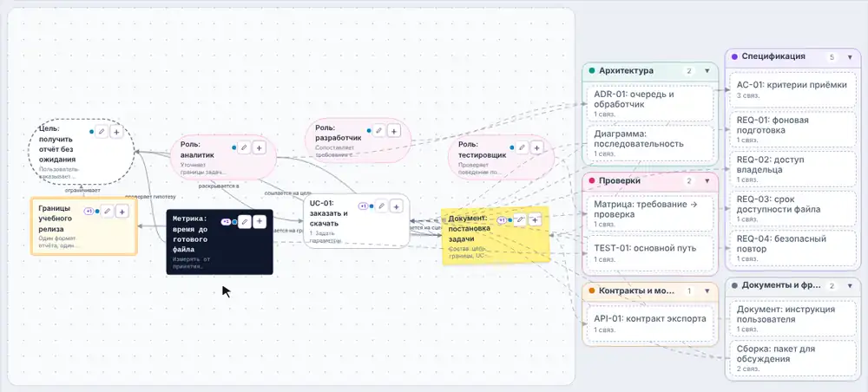Edit the 'Документ: постановка задачи' sticky note
868x392 pixels.
tap(520, 220)
